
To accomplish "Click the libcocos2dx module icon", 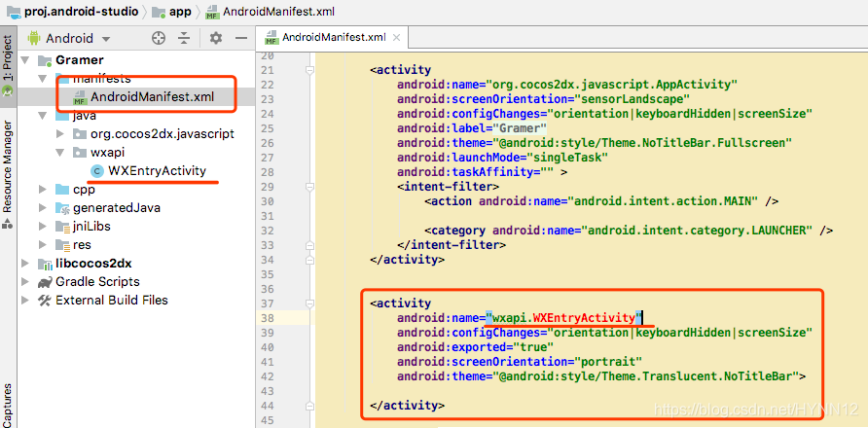I will [x=45, y=263].
